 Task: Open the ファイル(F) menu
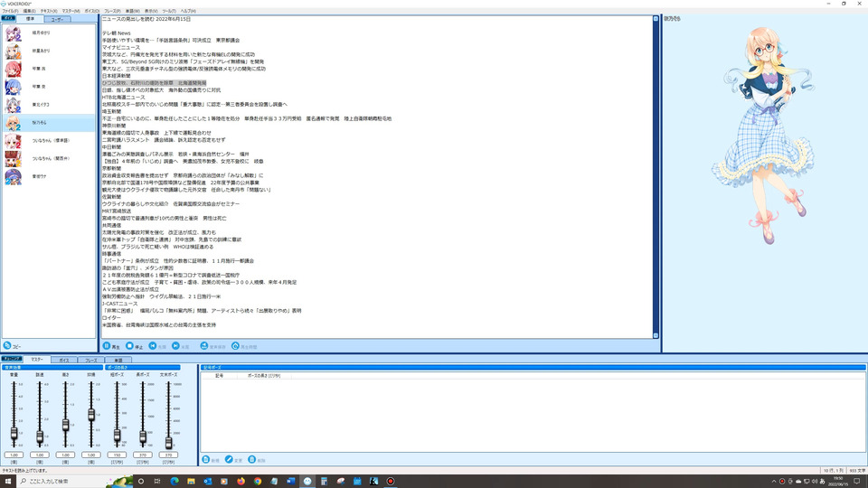9,11
